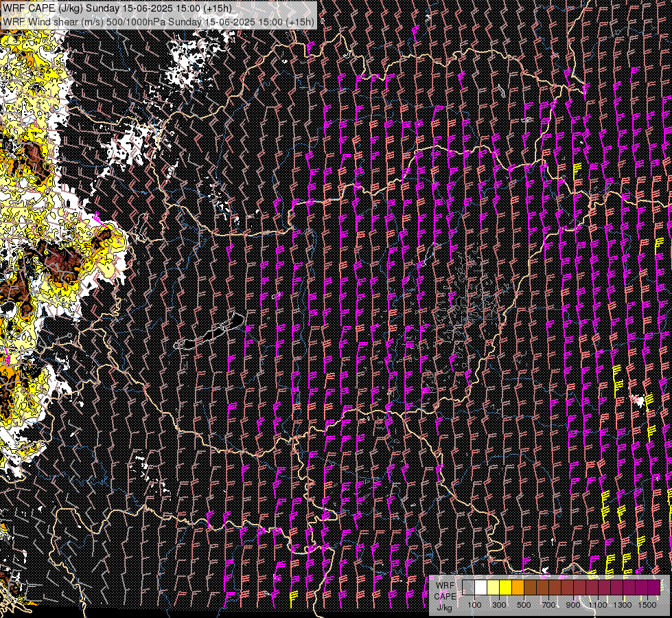Viewport: 672px width, 618px height.
Task: Click the WRF CAPE (J/kg) title line
Action: [117, 8]
